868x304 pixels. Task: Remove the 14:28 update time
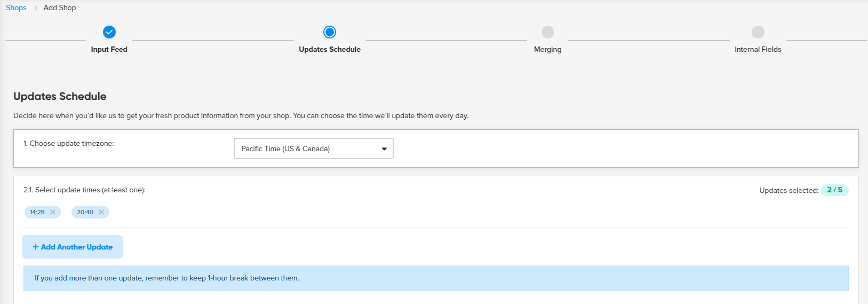click(x=53, y=212)
